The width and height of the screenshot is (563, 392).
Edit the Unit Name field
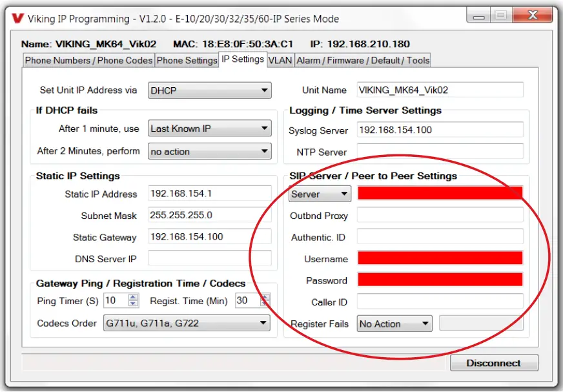(439, 90)
